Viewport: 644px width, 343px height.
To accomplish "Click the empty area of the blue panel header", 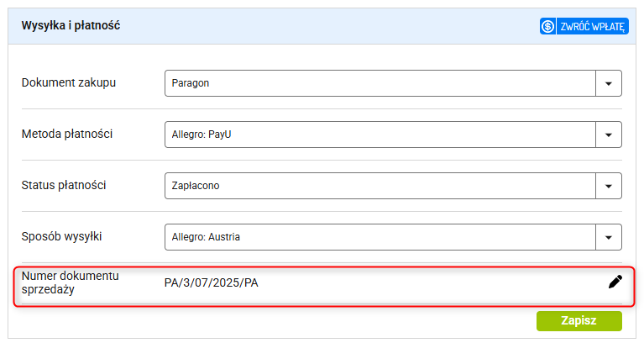I will pyautogui.click(x=328, y=26).
